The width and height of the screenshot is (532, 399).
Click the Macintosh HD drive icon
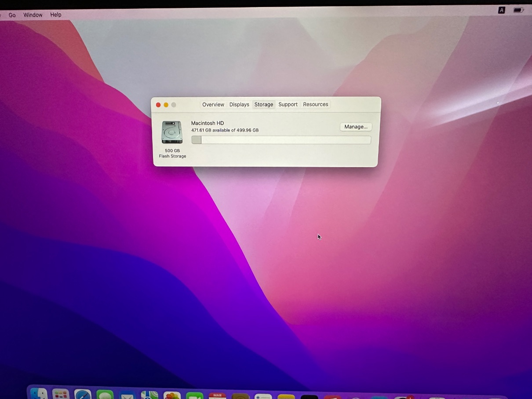click(172, 132)
